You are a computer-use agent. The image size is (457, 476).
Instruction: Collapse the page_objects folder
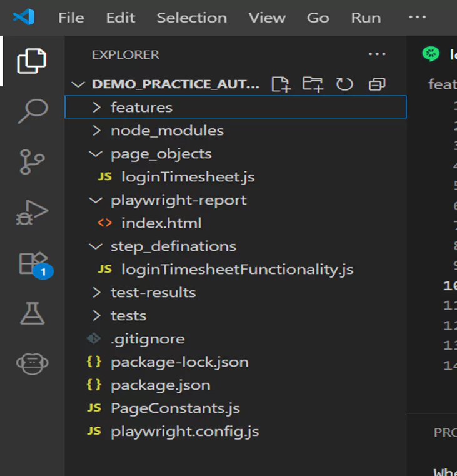click(161, 154)
